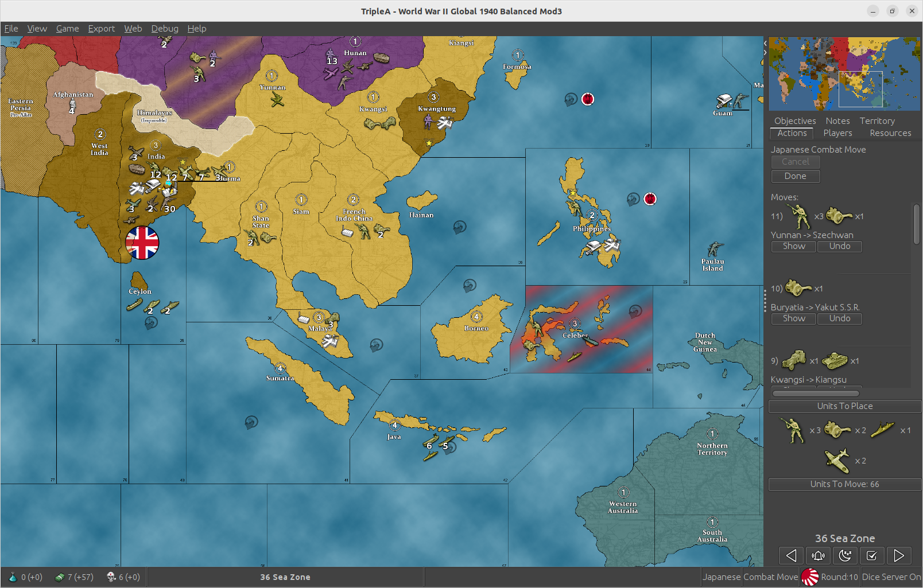This screenshot has height=588, width=923.
Task: Collapse right panel with the left chevron
Action: (765, 43)
